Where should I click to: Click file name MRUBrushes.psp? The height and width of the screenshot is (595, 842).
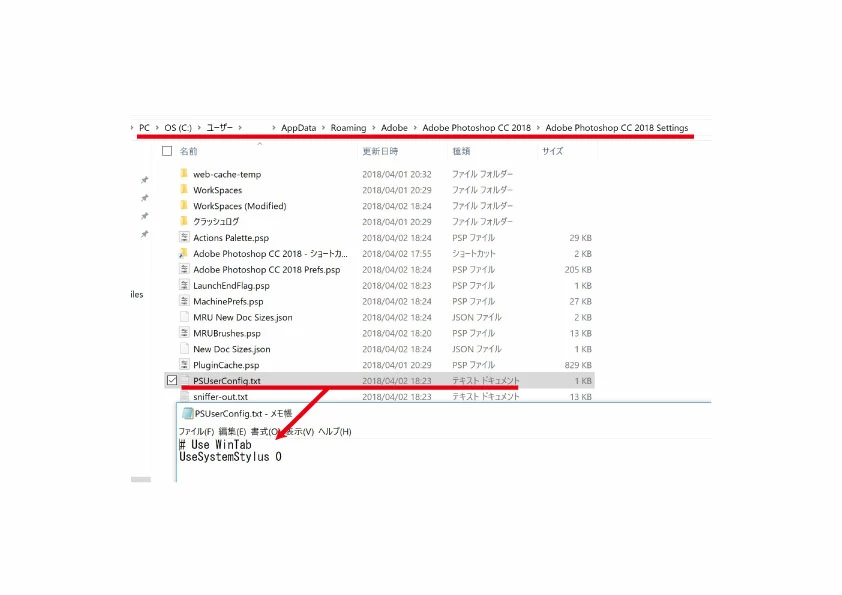pos(227,333)
